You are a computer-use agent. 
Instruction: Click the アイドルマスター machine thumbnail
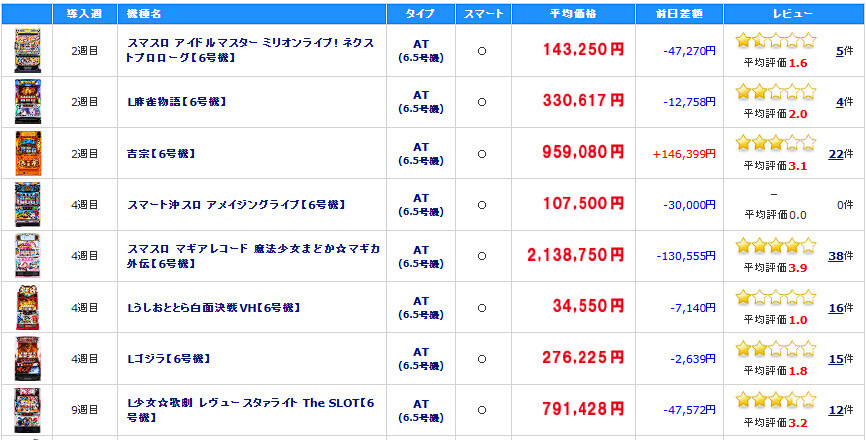click(x=28, y=51)
